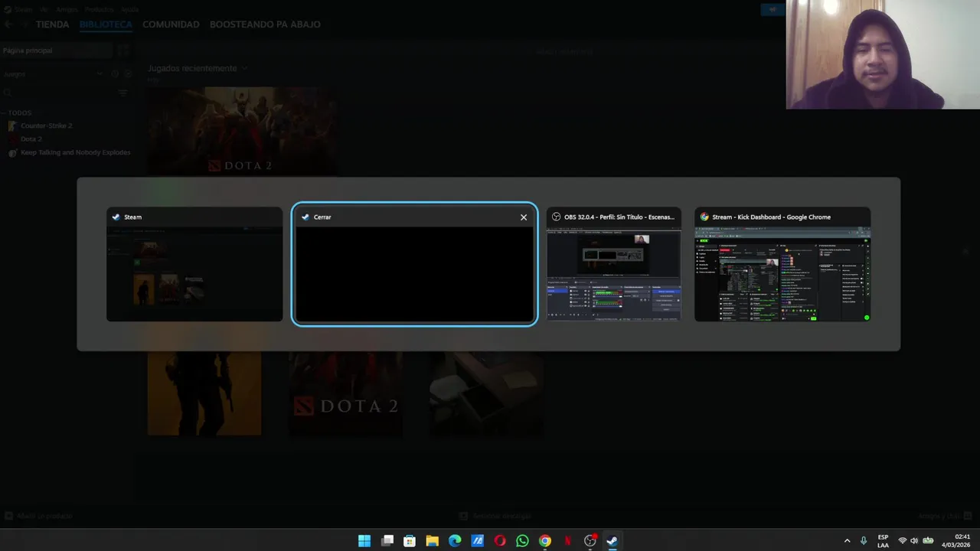Open OBS Studio taskbar icon with red dot
This screenshot has width=980, height=551.
click(590, 541)
